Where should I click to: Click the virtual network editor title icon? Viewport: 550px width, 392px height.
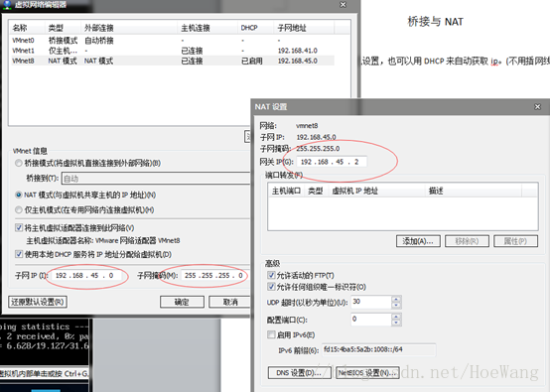tap(7, 4)
